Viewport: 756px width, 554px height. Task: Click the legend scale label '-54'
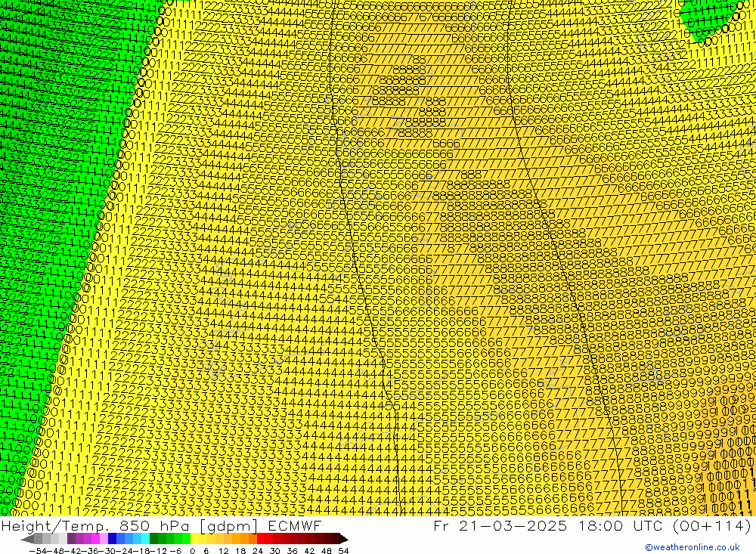click(38, 551)
